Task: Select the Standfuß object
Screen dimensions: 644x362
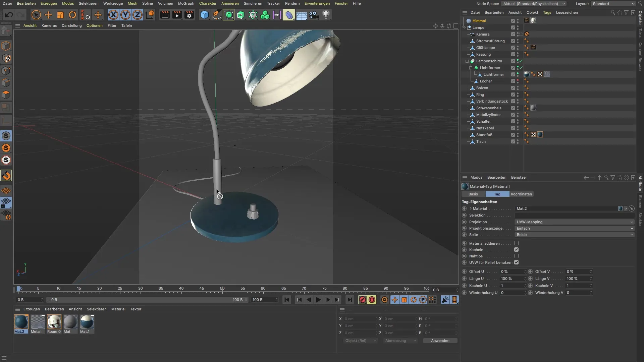Action: tap(484, 135)
